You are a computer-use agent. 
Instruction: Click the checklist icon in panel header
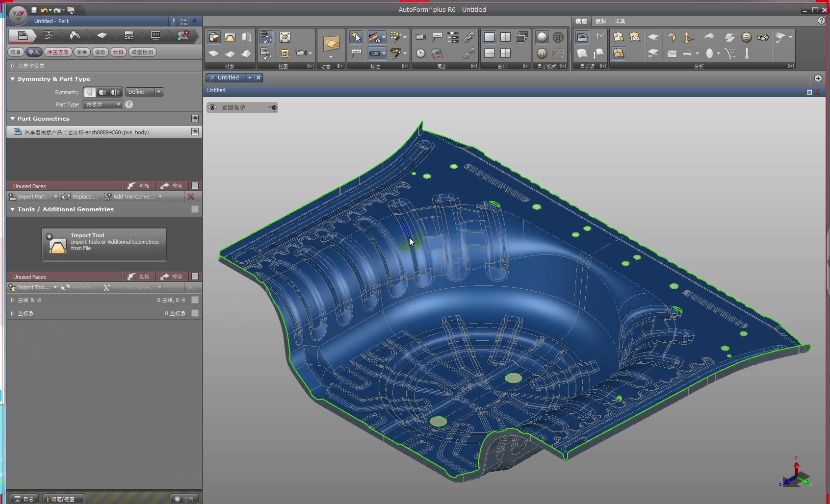[183, 21]
